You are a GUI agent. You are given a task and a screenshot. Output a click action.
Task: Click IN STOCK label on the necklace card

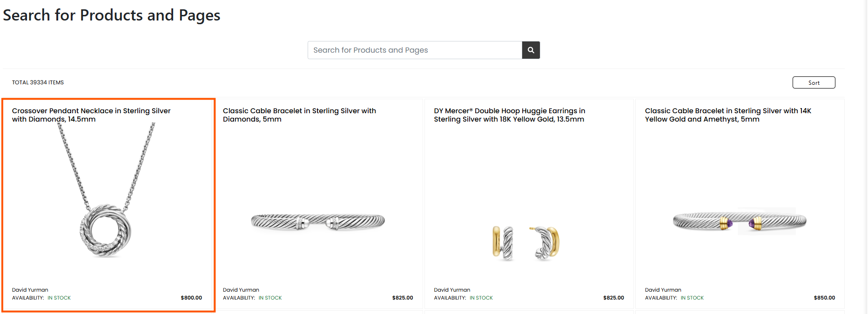point(59,298)
